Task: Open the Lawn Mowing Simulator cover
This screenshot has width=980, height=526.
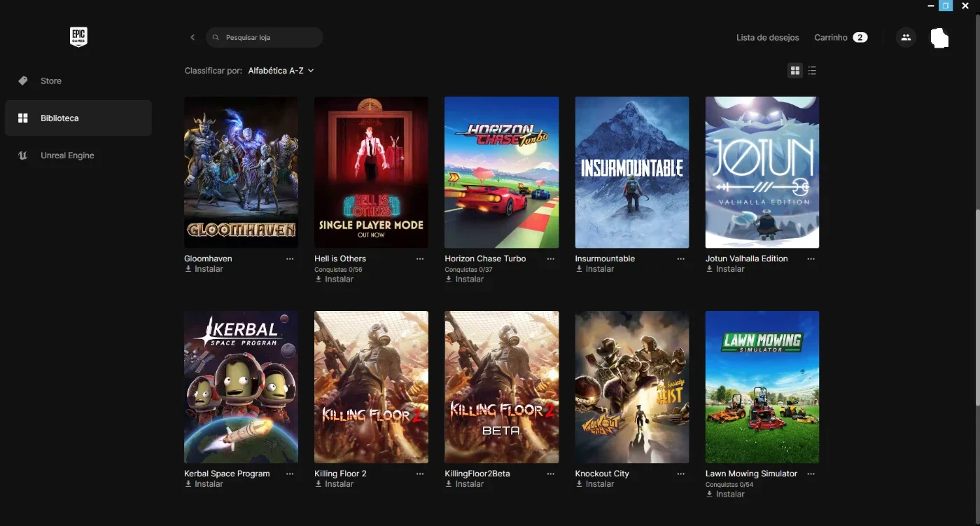Action: [762, 387]
